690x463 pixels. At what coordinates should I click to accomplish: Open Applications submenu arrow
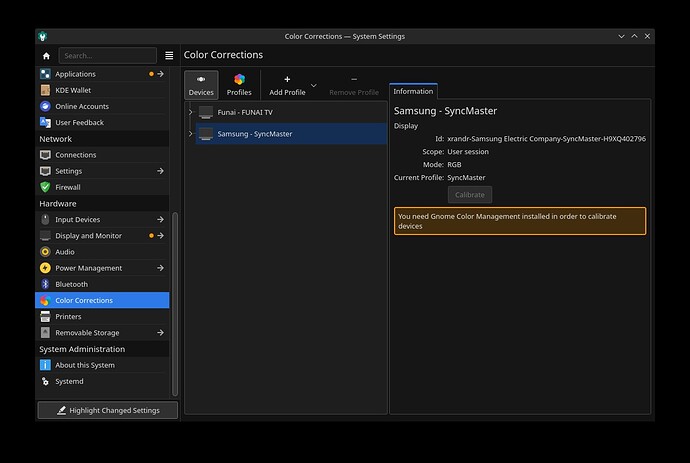(x=161, y=74)
